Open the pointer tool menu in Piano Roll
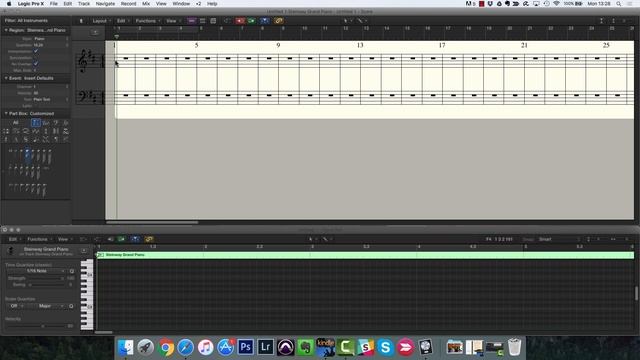This screenshot has width=640, height=360. coord(312,239)
